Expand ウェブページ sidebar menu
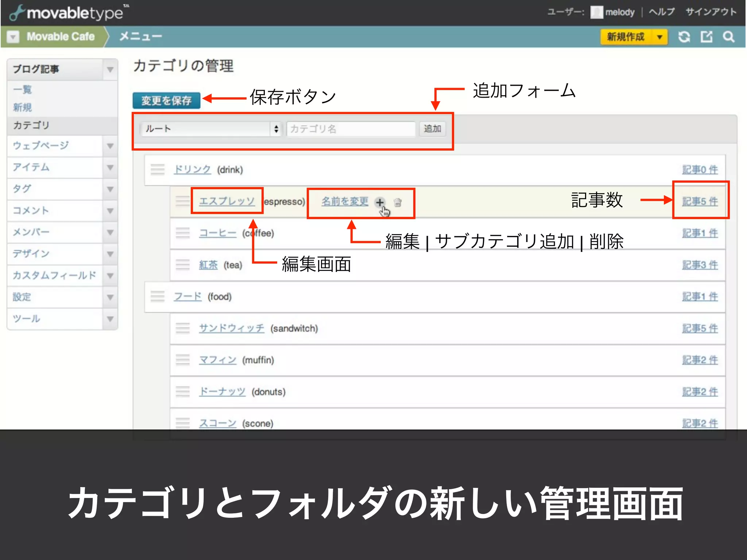Viewport: 747px width, 560px height. pyautogui.click(x=110, y=146)
